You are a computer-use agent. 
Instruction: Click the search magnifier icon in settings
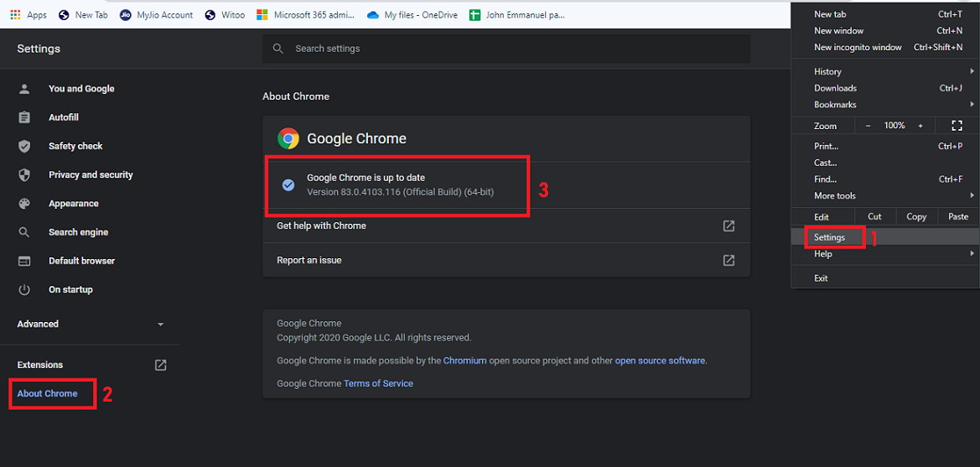[x=279, y=49]
